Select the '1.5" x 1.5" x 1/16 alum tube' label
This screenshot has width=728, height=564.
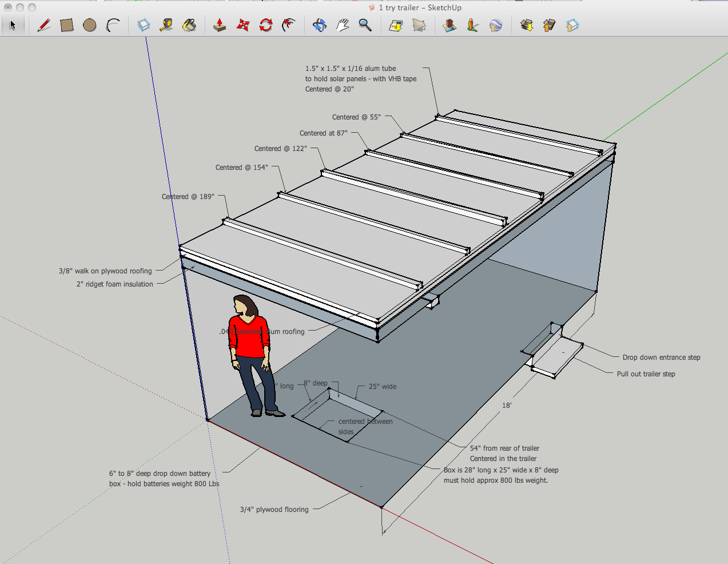pos(351,69)
